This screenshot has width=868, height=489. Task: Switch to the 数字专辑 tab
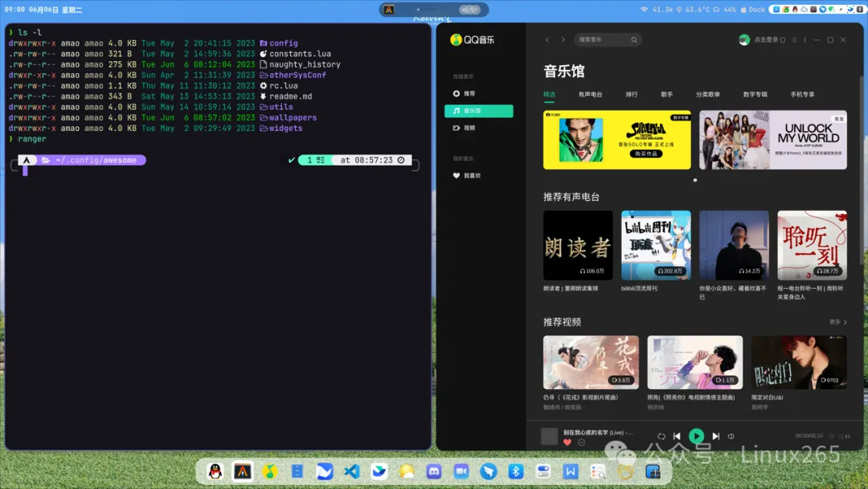tap(755, 95)
